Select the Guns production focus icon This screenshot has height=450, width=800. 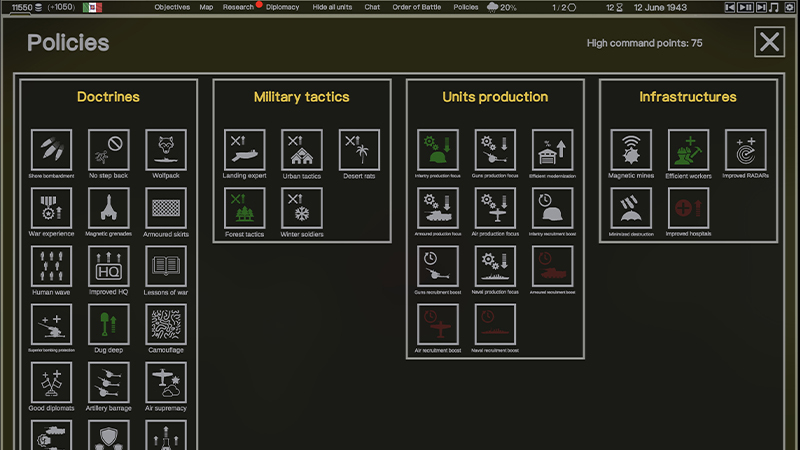click(x=495, y=149)
